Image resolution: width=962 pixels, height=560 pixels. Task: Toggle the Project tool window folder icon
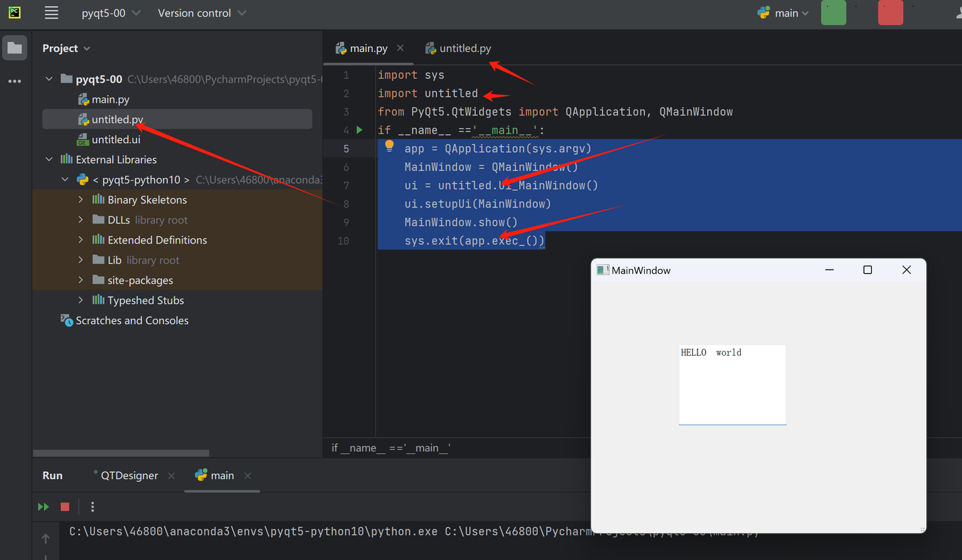coord(15,48)
